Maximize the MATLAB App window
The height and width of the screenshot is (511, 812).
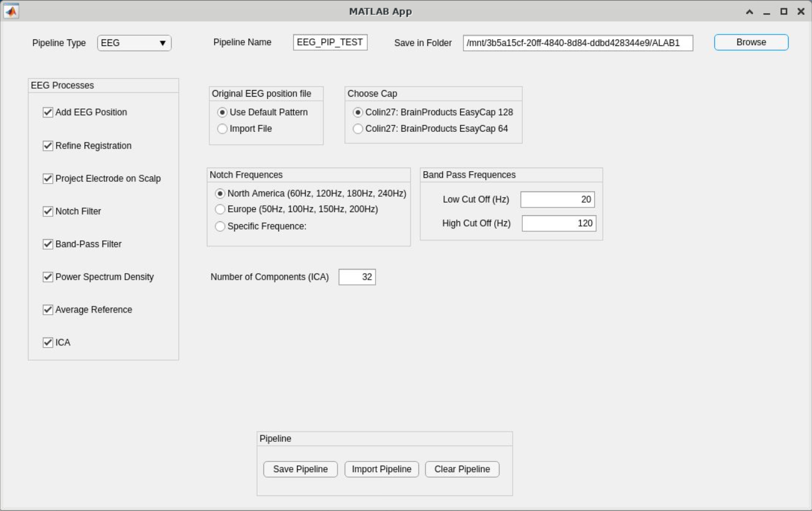click(784, 11)
